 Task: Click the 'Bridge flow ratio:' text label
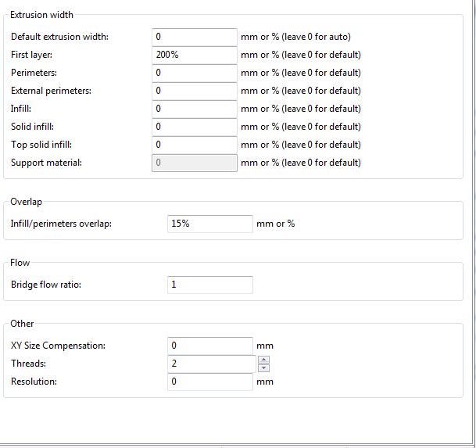[46, 285]
